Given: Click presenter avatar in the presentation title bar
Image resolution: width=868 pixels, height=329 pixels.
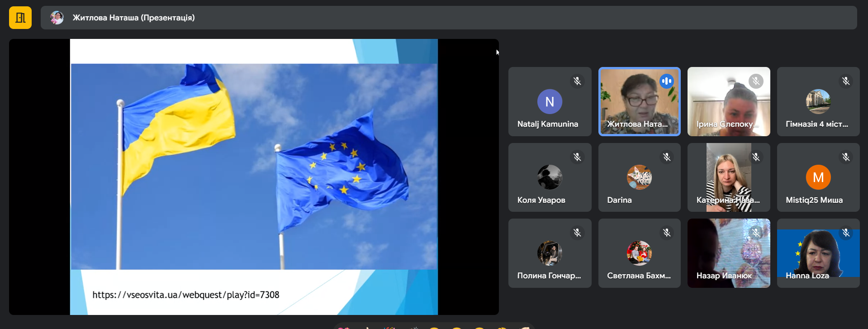Looking at the screenshot, I should click(57, 18).
